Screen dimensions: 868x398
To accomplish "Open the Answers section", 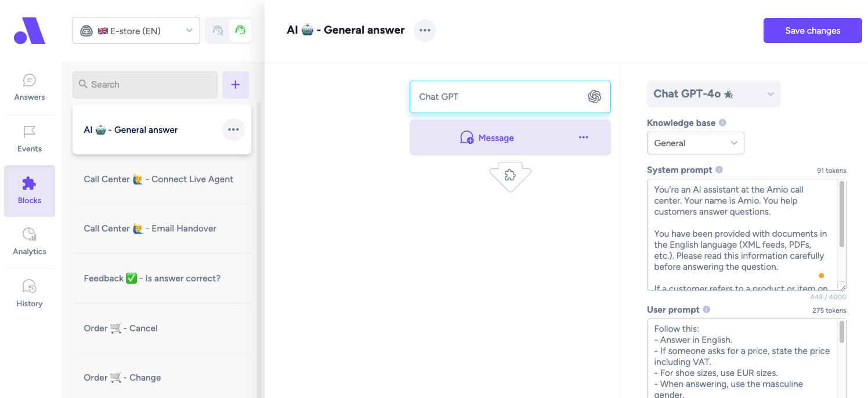I will 30,88.
